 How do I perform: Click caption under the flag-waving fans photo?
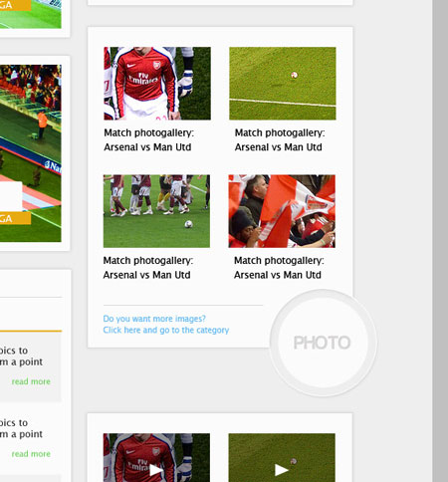point(279,268)
